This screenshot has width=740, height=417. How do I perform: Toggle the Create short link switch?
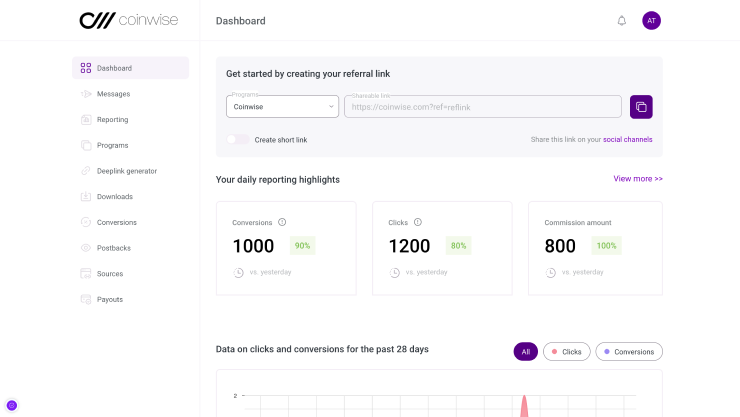pos(238,140)
